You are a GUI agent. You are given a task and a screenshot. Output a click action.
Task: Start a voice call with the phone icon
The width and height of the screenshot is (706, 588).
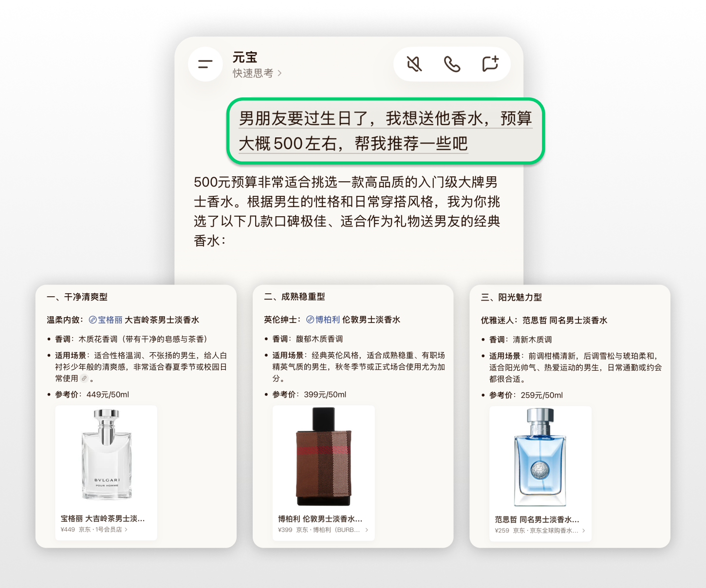pos(452,64)
